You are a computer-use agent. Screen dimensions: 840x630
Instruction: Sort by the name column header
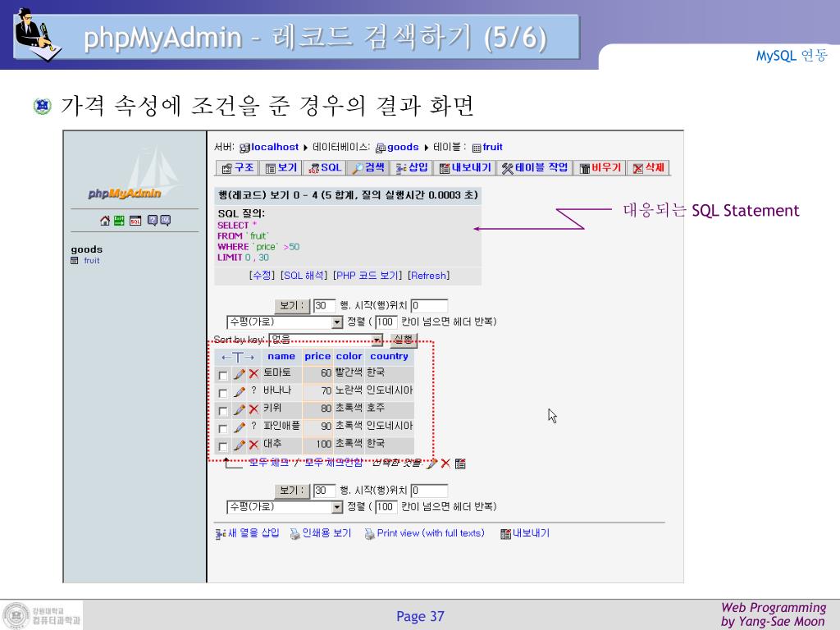pyautogui.click(x=281, y=356)
